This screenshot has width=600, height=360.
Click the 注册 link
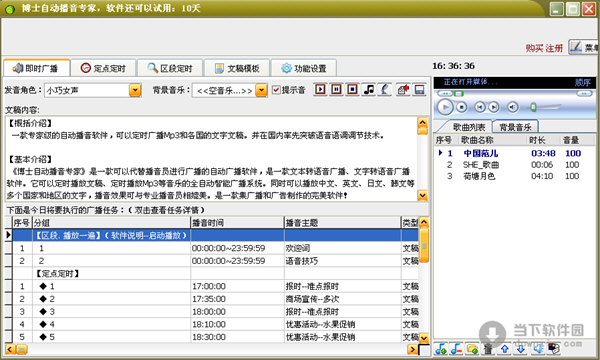tap(554, 48)
